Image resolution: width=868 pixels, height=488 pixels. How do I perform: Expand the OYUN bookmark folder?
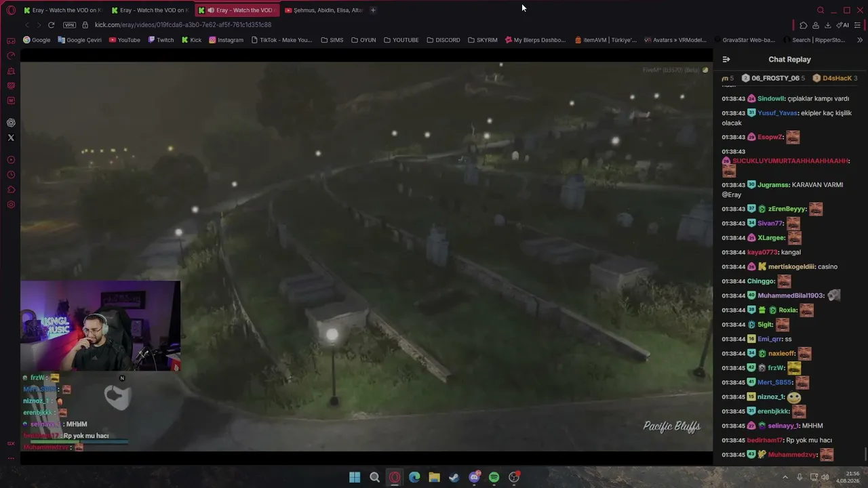click(x=363, y=40)
